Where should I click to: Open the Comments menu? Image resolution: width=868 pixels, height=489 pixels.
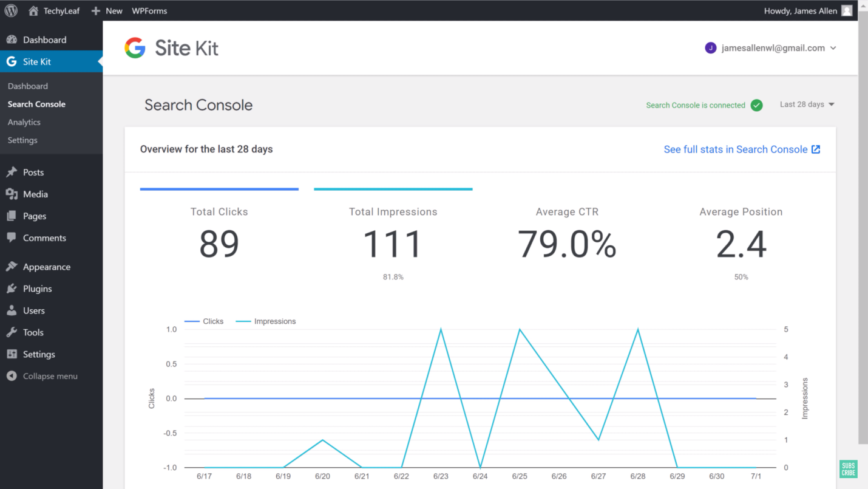click(52, 238)
